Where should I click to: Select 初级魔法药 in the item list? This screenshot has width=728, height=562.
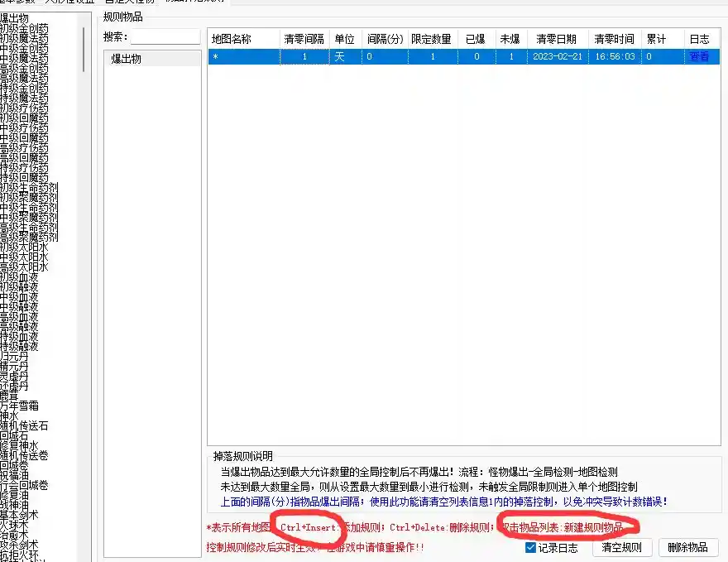coord(24,38)
